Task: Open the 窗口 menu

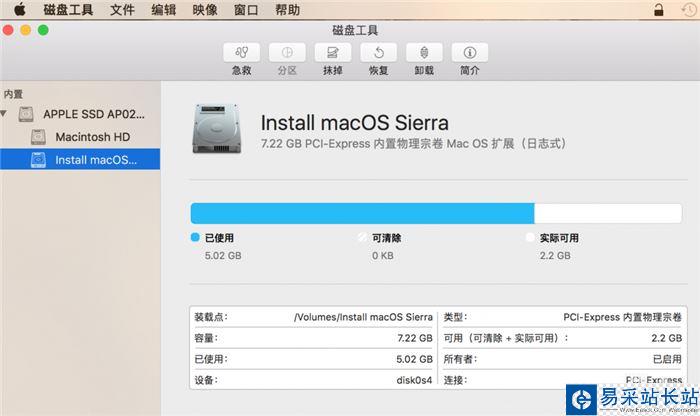Action: coord(246,10)
